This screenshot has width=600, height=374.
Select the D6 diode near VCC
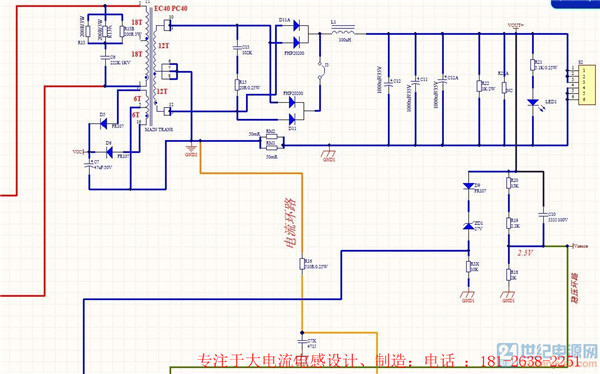tap(109, 153)
